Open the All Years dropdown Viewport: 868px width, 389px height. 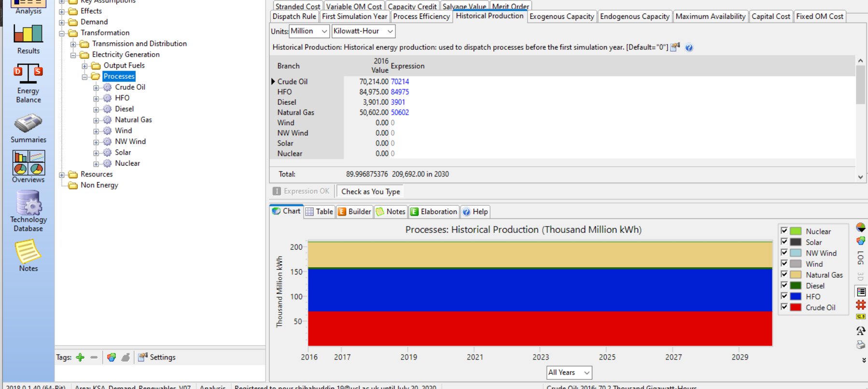569,373
